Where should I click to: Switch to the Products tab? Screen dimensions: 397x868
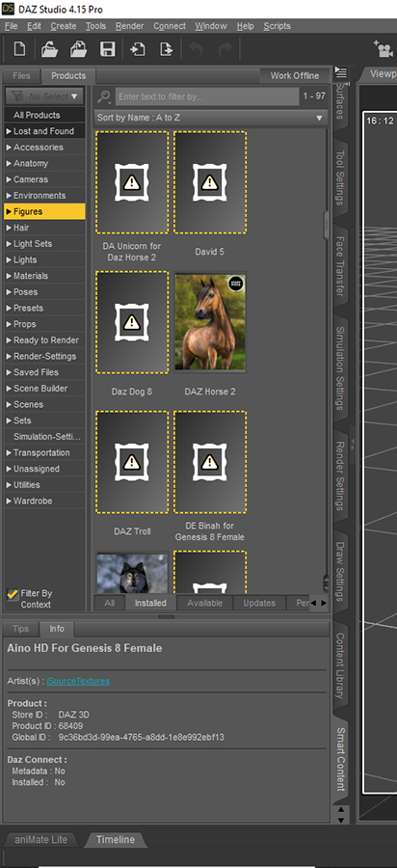(68, 76)
